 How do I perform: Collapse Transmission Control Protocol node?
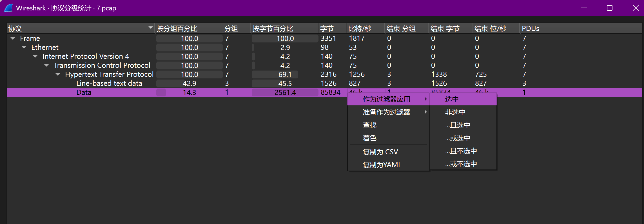point(46,65)
